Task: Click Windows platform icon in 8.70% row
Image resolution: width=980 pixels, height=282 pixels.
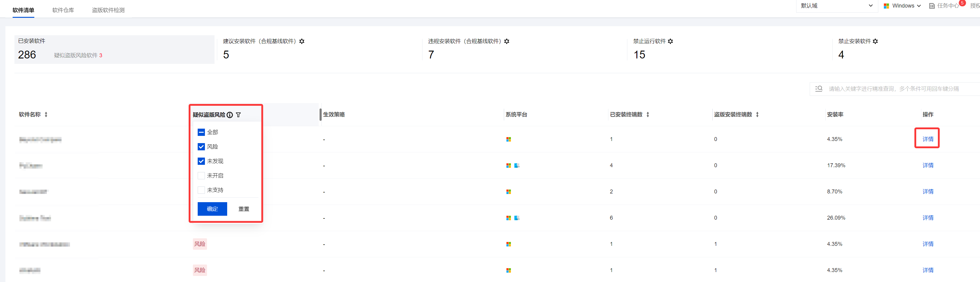Action: point(509,192)
